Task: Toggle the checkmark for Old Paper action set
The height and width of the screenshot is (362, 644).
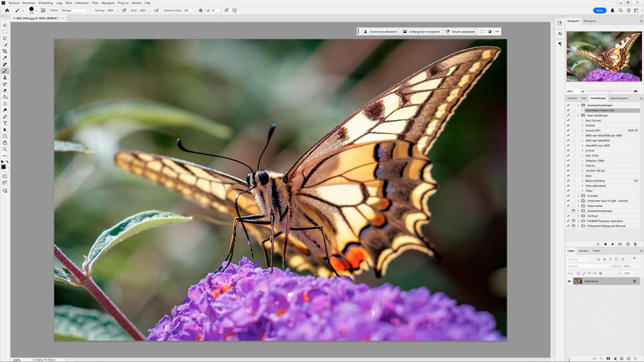Action: 569,216
